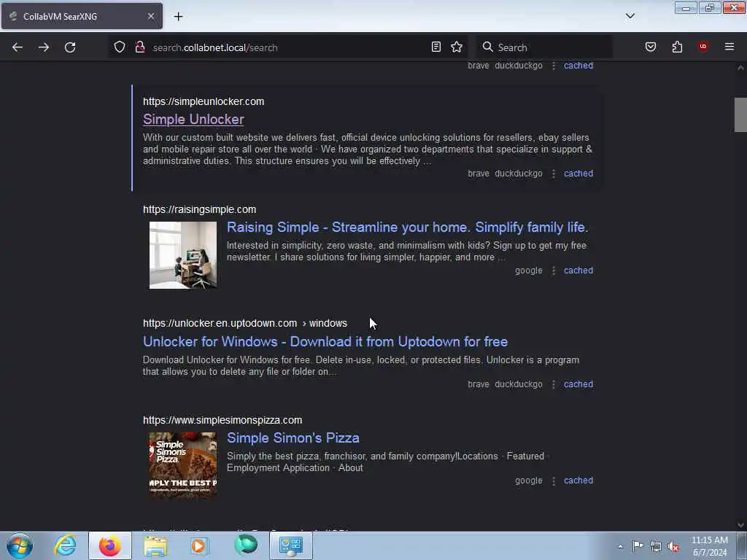Open the Simple Unlocker result link

(x=193, y=119)
